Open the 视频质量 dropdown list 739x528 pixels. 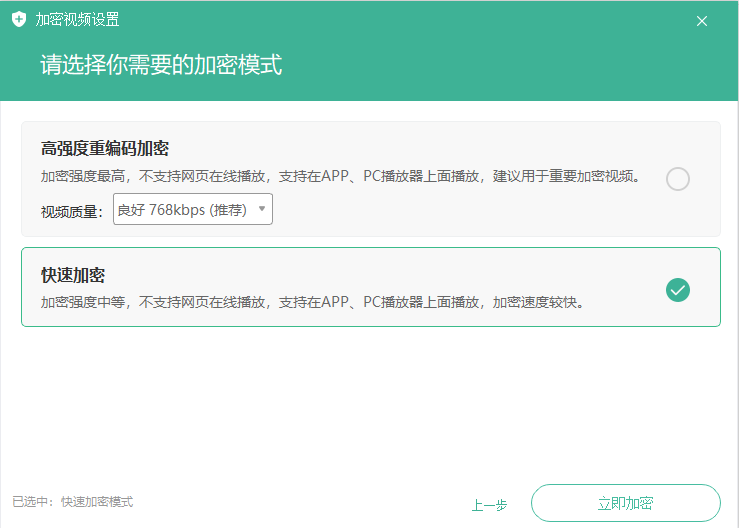(192, 210)
